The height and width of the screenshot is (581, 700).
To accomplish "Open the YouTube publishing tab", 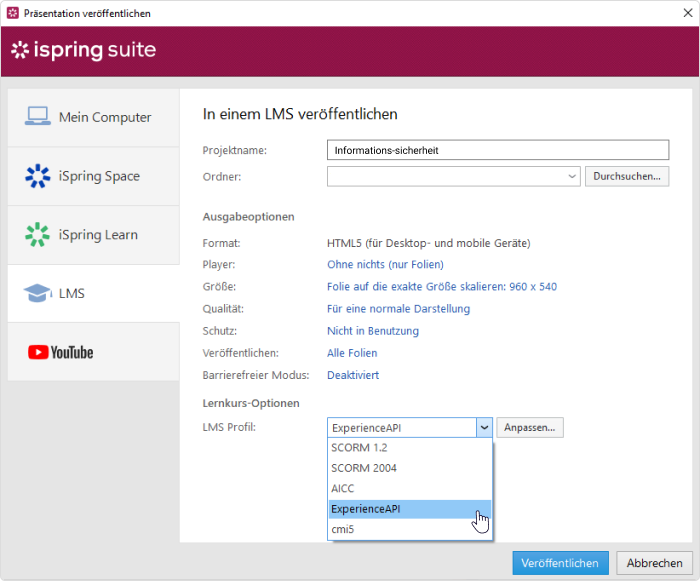I will [94, 352].
